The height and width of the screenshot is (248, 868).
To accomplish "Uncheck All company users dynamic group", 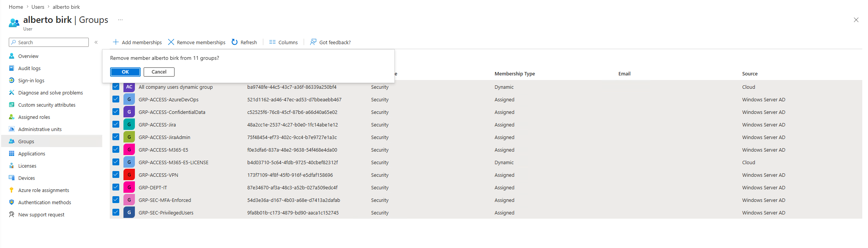I will click(116, 87).
